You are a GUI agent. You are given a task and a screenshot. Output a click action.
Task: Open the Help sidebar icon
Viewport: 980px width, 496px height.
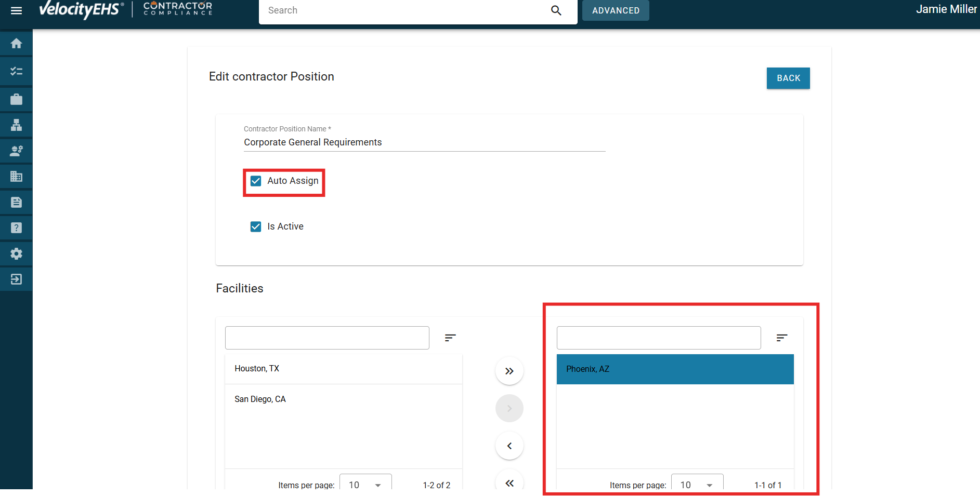16,227
